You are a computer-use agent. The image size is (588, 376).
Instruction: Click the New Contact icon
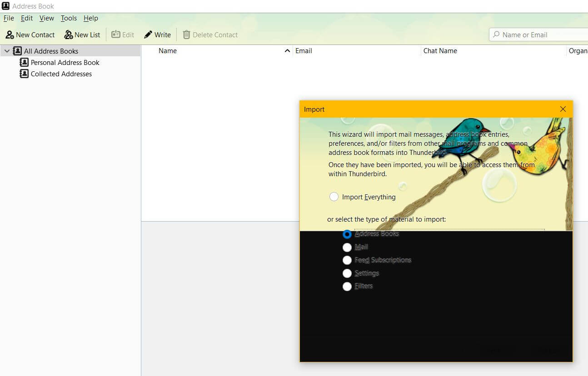(10, 35)
